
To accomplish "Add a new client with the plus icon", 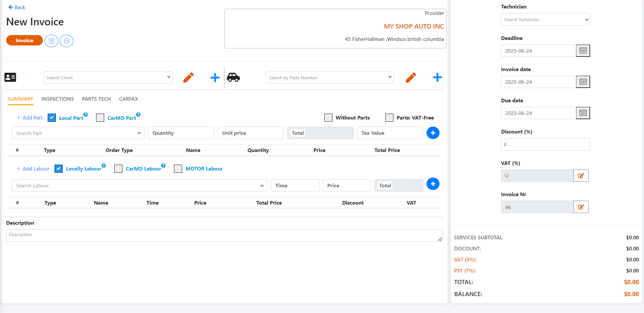I will point(215,78).
